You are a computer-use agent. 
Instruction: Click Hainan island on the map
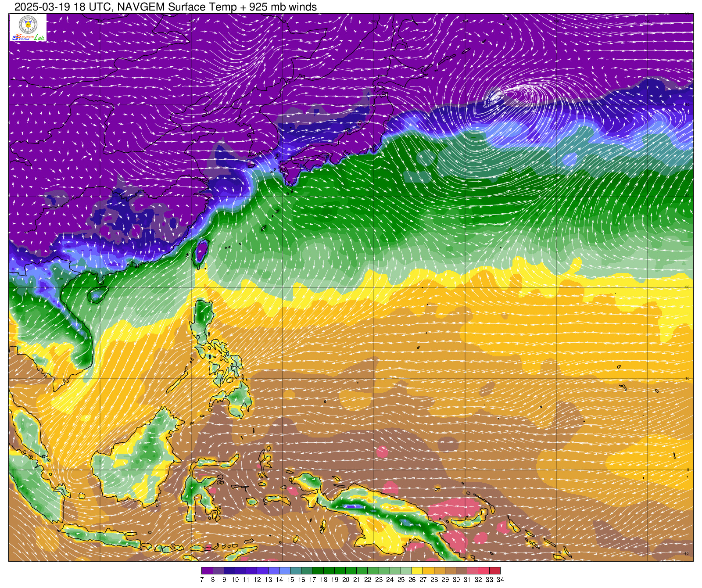[x=97, y=295]
